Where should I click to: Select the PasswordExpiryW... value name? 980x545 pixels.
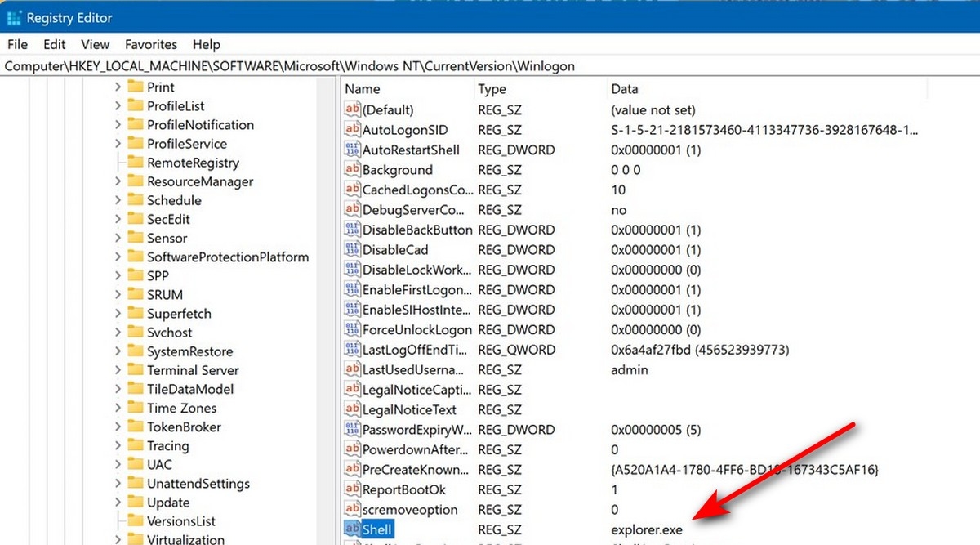(417, 430)
